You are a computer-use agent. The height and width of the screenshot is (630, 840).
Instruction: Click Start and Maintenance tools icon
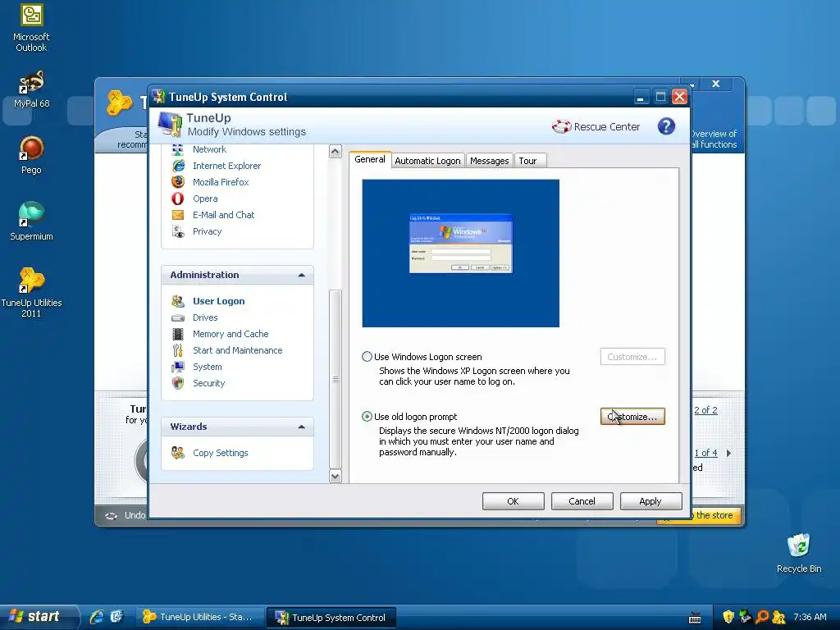coord(178,350)
